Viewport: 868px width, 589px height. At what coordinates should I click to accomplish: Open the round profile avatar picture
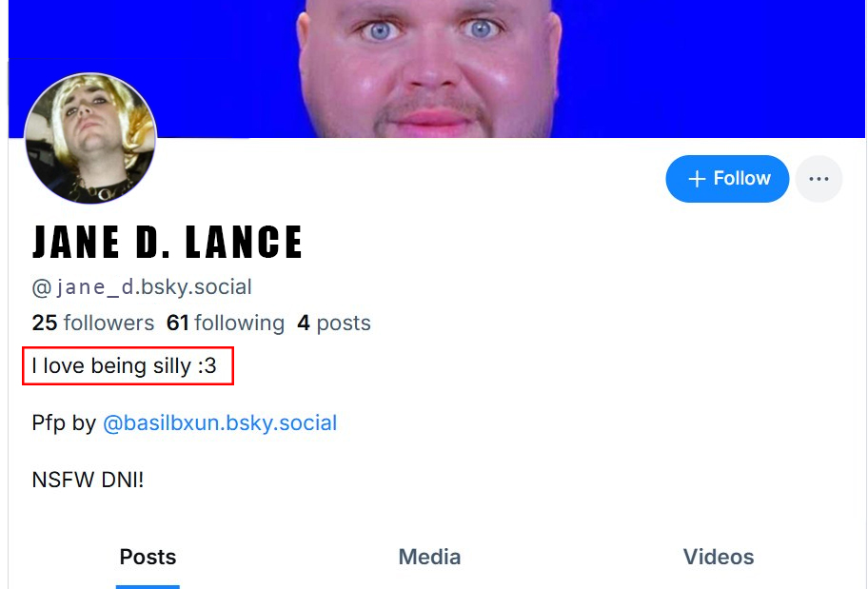tap(90, 138)
